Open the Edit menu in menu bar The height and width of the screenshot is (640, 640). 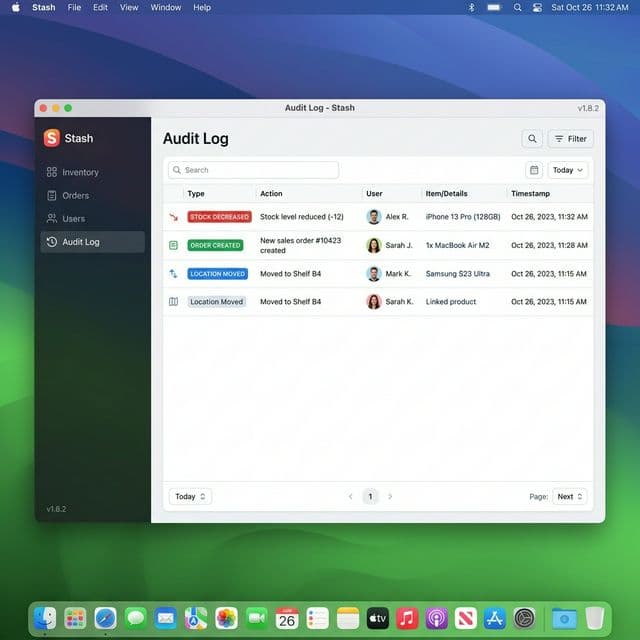100,7
